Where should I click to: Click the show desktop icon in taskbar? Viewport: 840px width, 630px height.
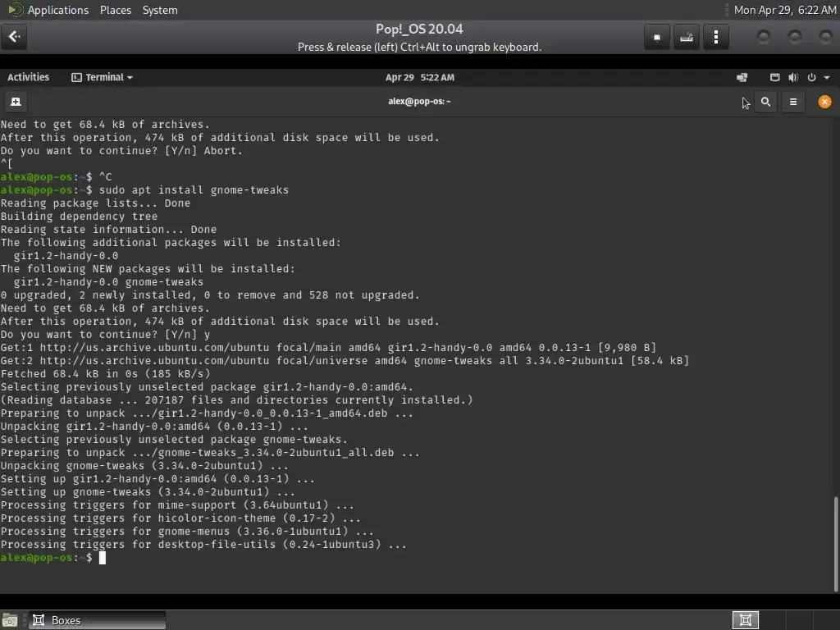coord(10,620)
